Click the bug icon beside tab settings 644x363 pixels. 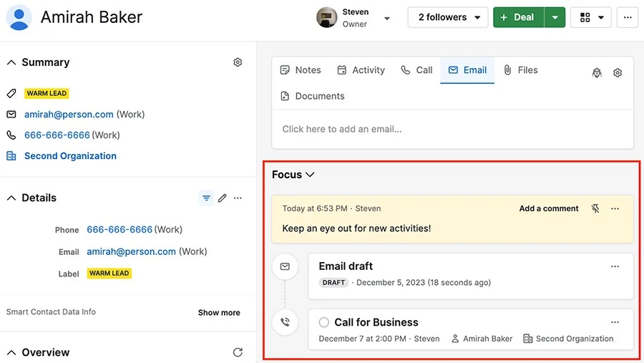pos(596,73)
